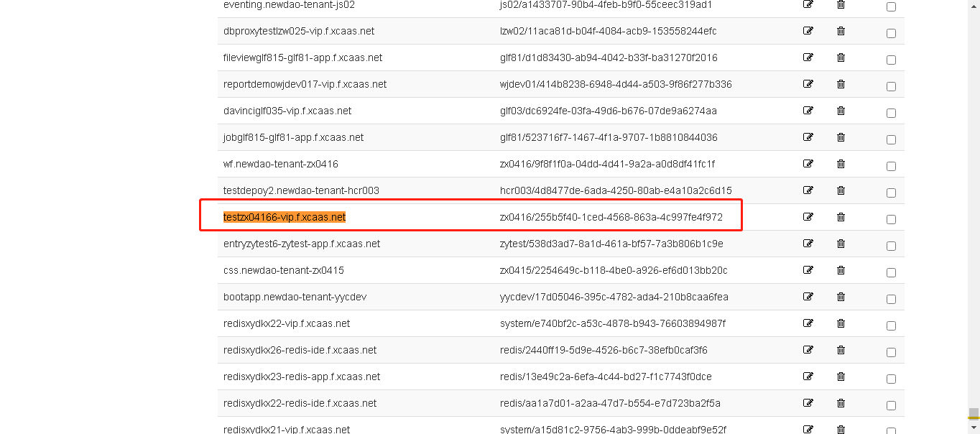This screenshot has width=980, height=434.
Task: Delete redisxydkx22-vip.f.xcaas.net using trash icon
Action: (841, 323)
